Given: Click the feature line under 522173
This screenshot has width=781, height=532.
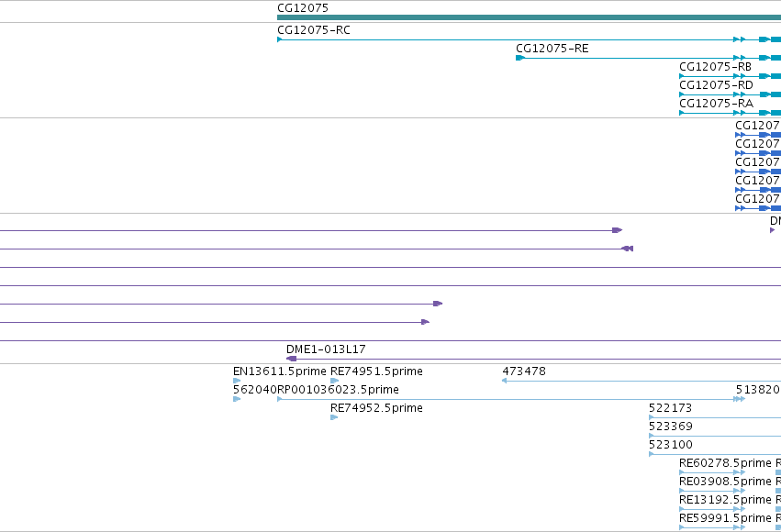Looking at the screenshot, I should click(x=715, y=417).
